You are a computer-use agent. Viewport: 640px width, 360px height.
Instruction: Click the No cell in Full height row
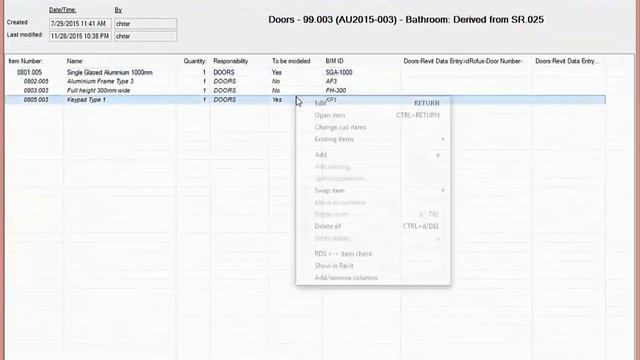276,91
